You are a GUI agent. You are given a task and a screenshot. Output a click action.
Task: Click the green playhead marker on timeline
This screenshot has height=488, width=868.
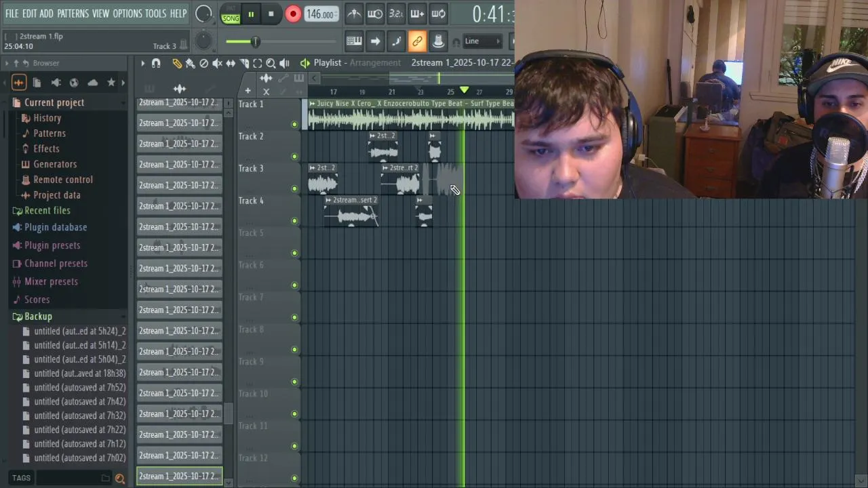464,90
